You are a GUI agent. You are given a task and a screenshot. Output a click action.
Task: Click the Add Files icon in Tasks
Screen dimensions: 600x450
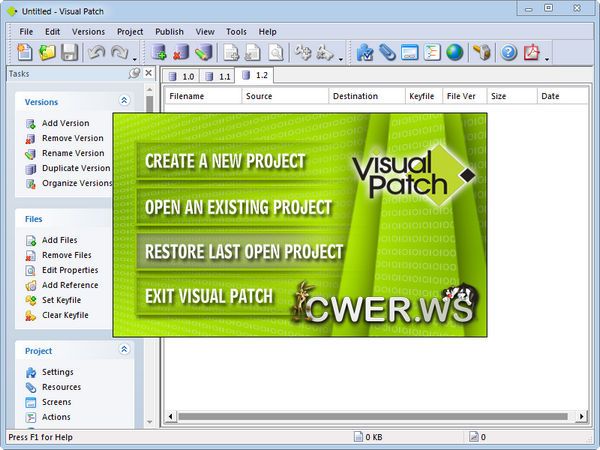(31, 240)
